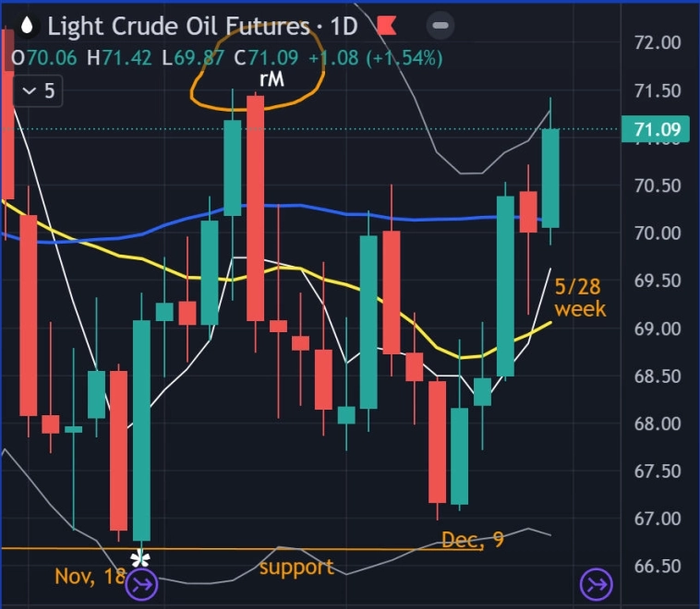The image size is (700, 609).
Task: Click the red flag icon
Action: tap(386, 26)
